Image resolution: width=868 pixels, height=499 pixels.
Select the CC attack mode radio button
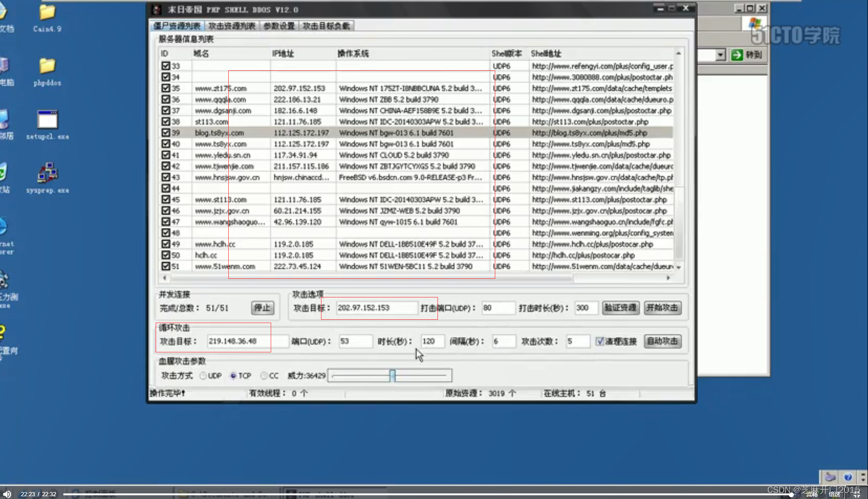264,376
